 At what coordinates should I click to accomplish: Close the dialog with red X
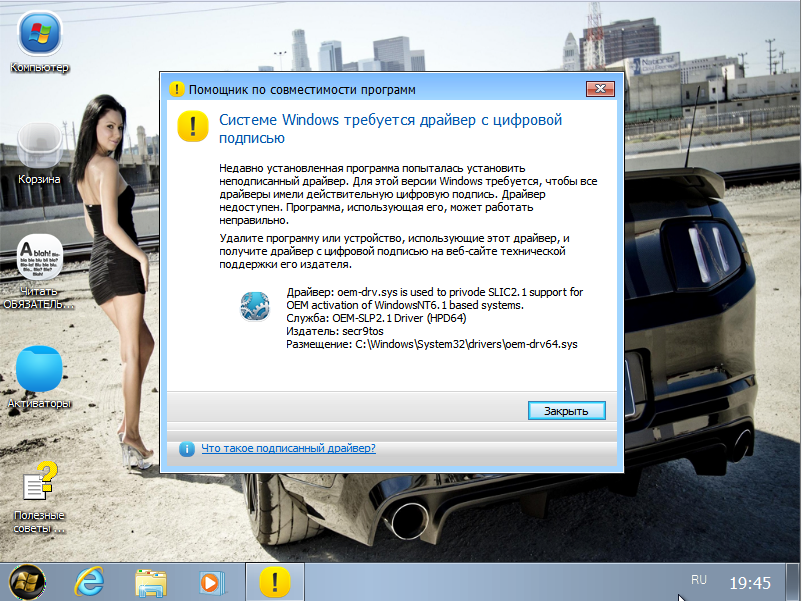[x=600, y=89]
